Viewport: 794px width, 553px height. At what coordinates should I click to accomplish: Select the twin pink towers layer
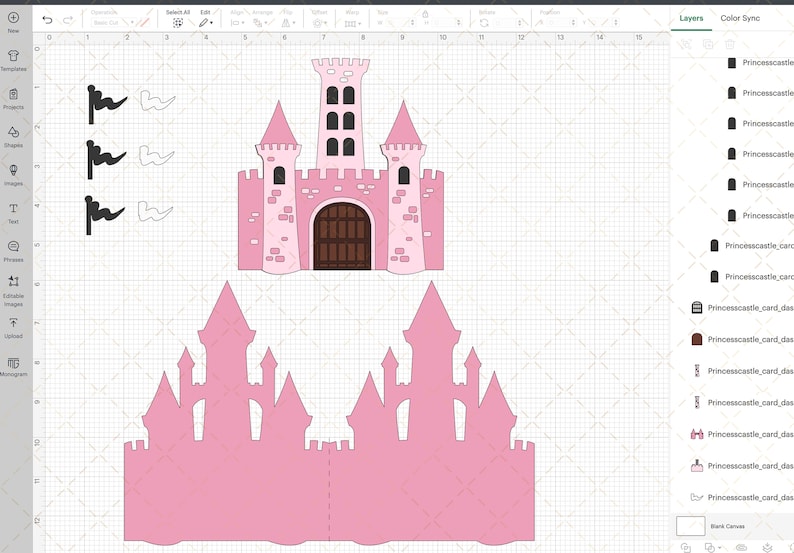pyautogui.click(x=742, y=434)
